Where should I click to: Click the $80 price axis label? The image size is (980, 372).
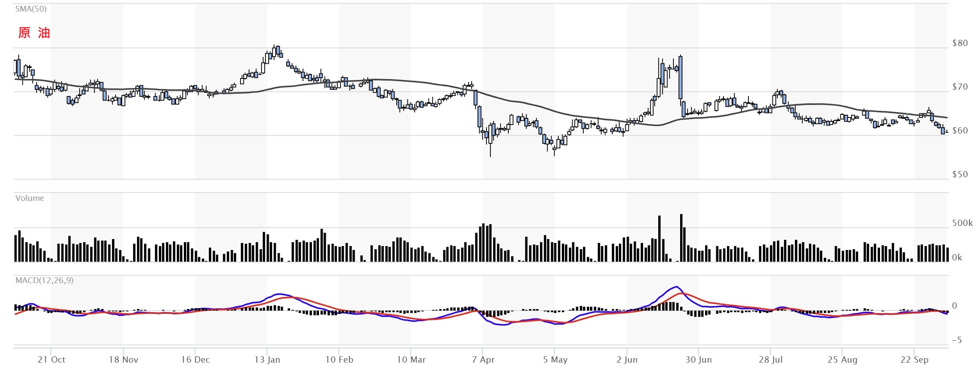pos(959,43)
